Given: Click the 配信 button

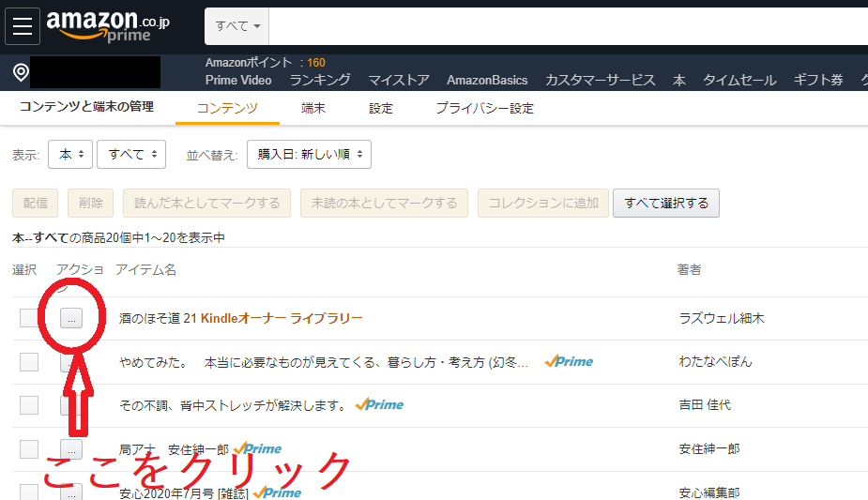Looking at the screenshot, I should tap(35, 203).
